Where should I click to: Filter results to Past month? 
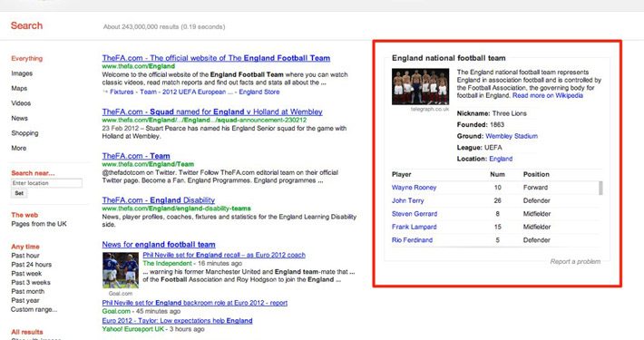(28, 292)
